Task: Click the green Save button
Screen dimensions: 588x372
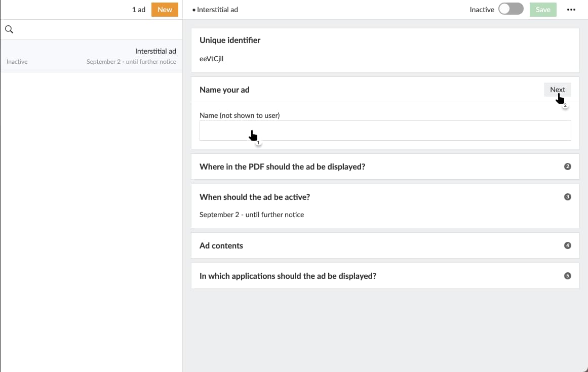Action: click(x=543, y=10)
